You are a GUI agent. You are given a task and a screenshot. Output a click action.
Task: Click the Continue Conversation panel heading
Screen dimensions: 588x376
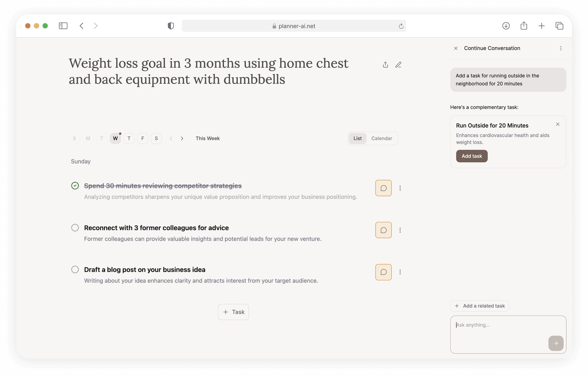tap(492, 48)
